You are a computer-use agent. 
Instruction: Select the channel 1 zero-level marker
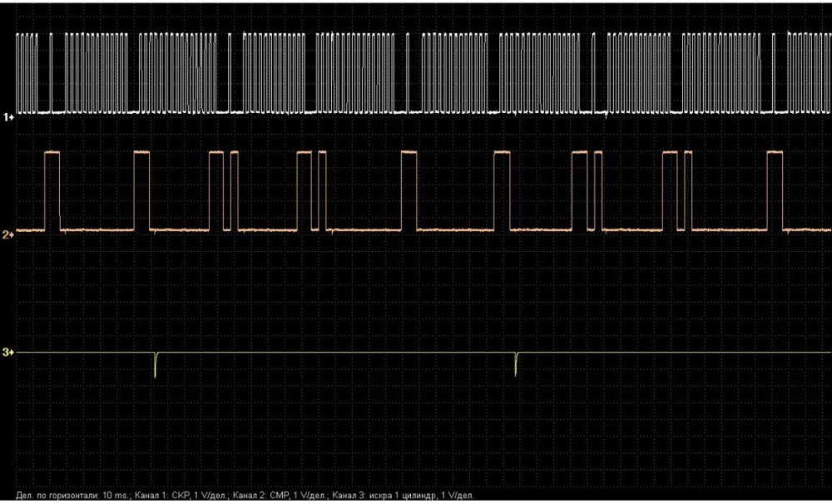click(x=10, y=117)
